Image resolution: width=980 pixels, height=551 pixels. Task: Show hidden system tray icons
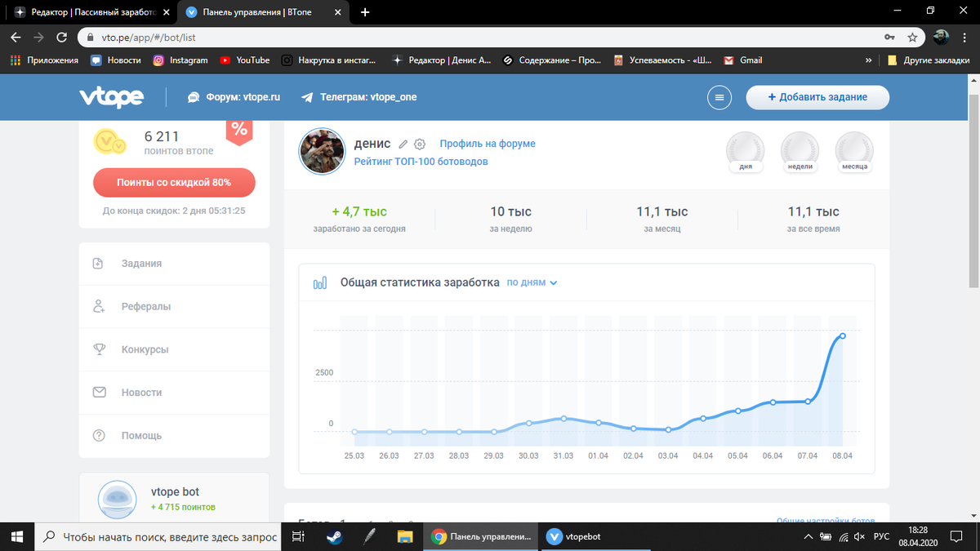[x=808, y=536]
